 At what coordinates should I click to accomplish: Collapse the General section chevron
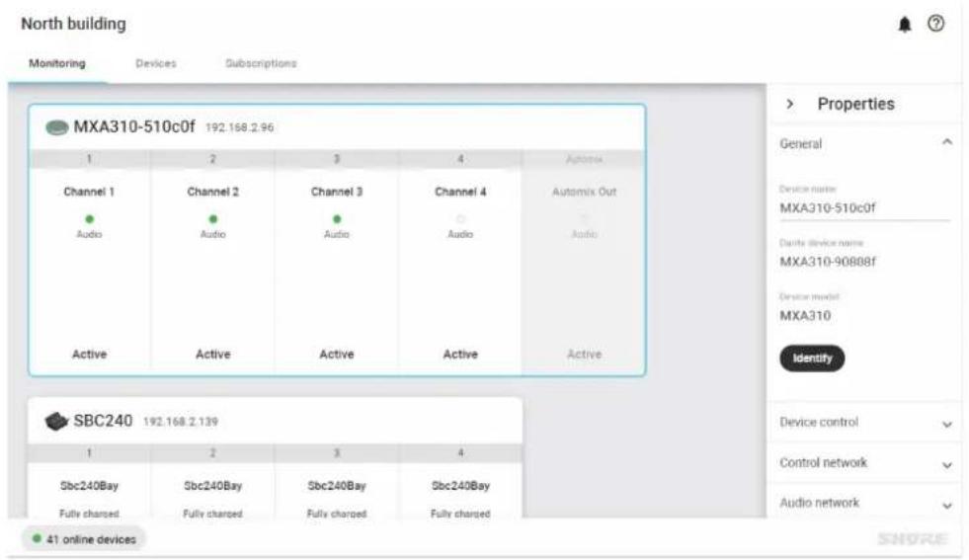tap(946, 143)
